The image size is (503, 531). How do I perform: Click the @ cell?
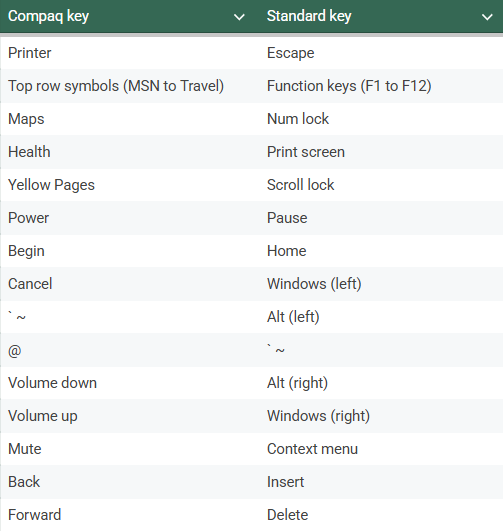(x=129, y=350)
